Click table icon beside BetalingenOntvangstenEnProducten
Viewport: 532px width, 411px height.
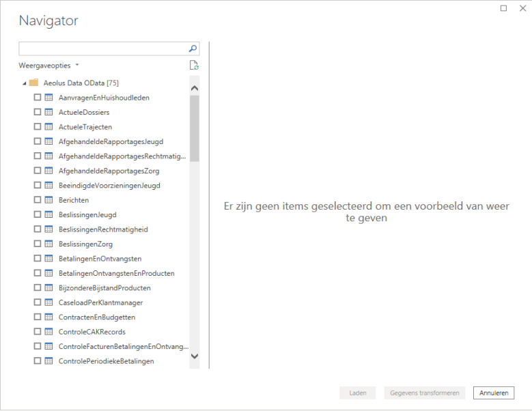[x=49, y=273]
